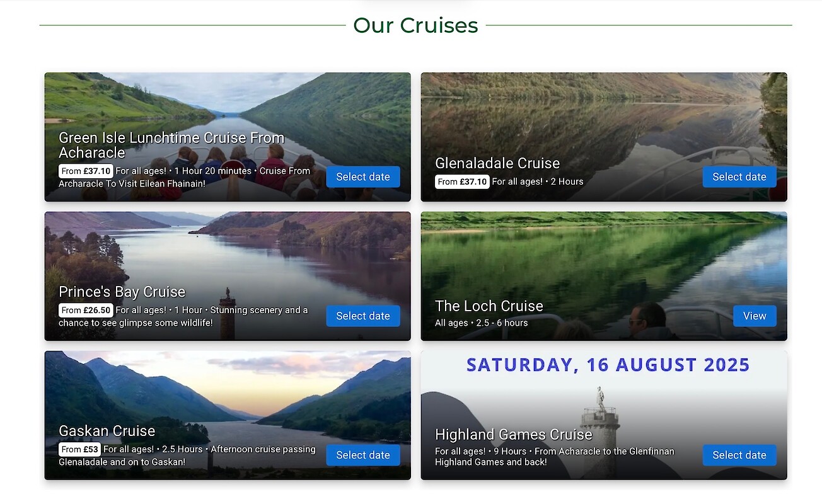Click the £26.50 badge on Prince's Bay Cruise

[86, 310]
